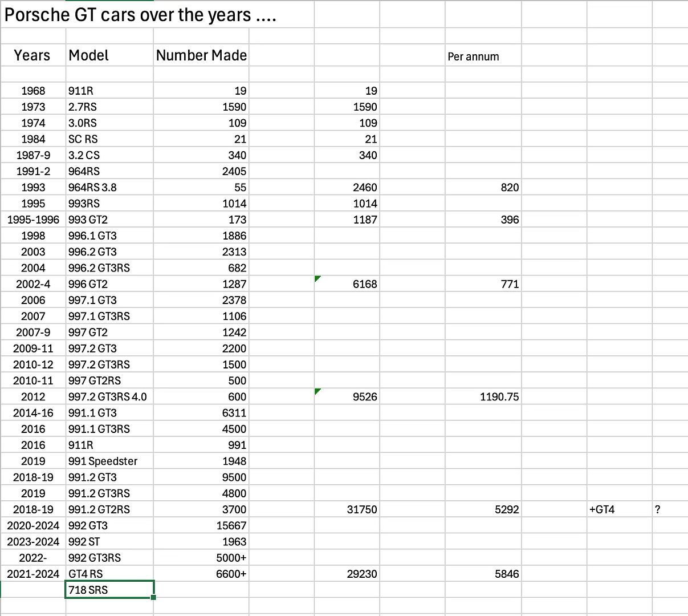Select the per annum value "1190.75"

(x=483, y=396)
